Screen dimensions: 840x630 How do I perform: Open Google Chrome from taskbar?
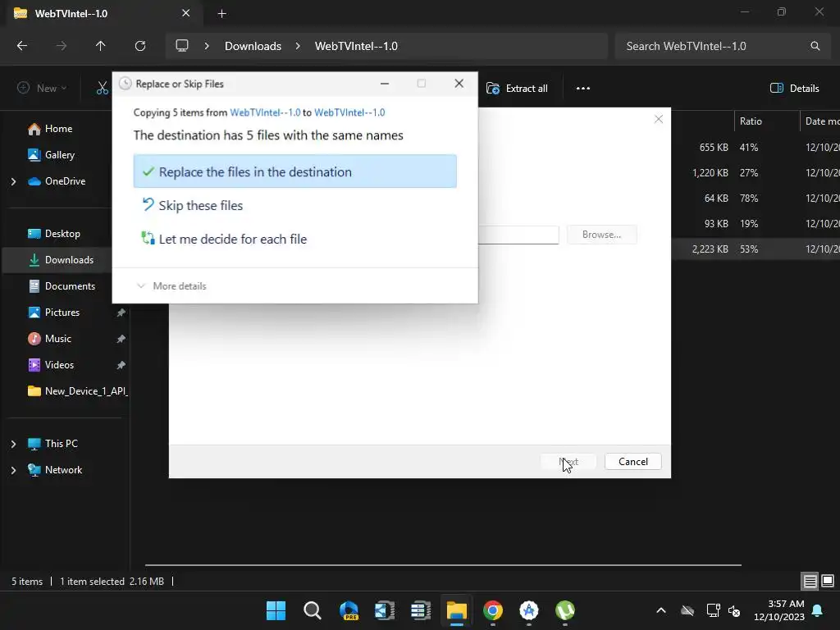click(493, 610)
